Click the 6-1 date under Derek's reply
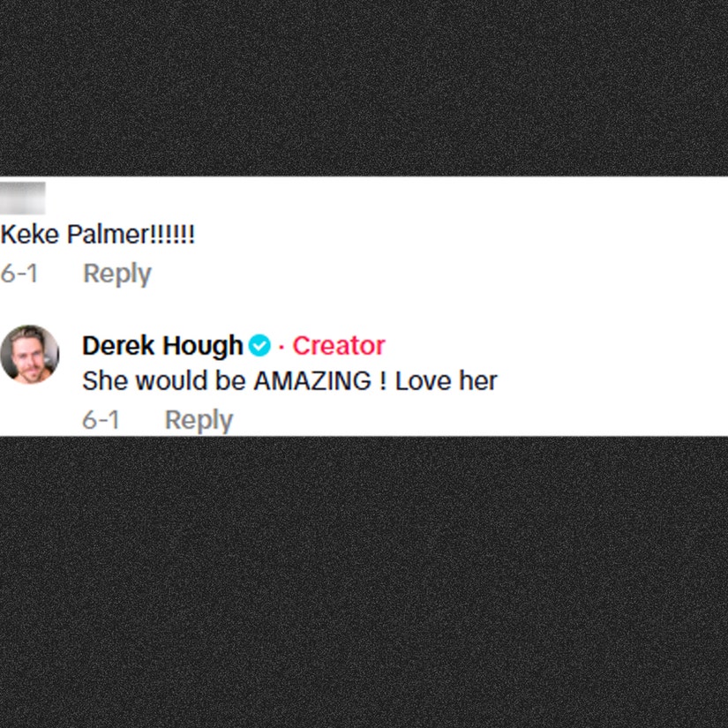The width and height of the screenshot is (728, 728). 101,420
